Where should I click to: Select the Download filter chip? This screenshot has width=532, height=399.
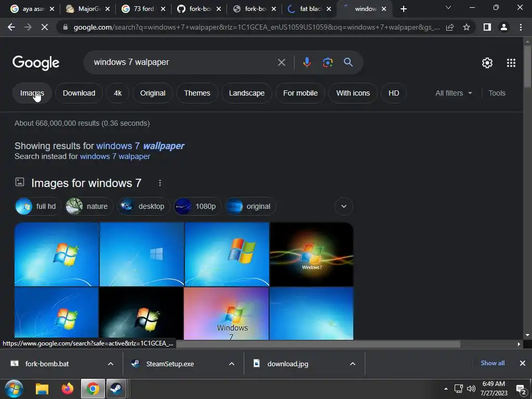point(79,93)
